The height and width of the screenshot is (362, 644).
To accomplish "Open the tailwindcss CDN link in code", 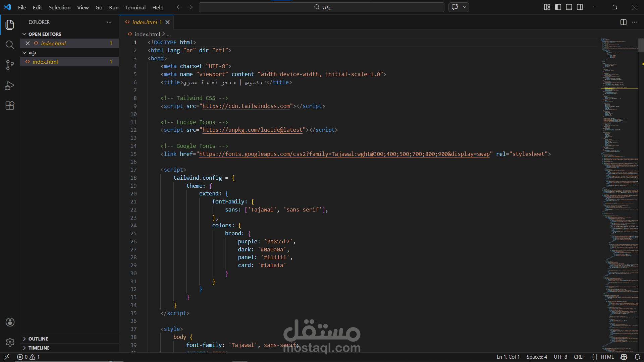I will click(246, 106).
